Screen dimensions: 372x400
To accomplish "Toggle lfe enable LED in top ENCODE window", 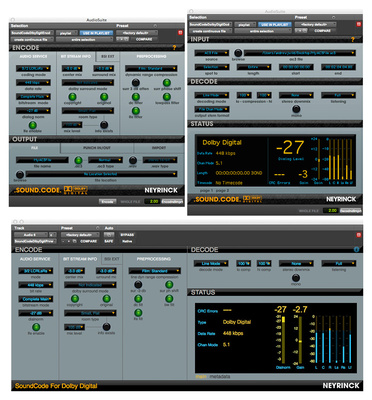I will click(x=33, y=125).
